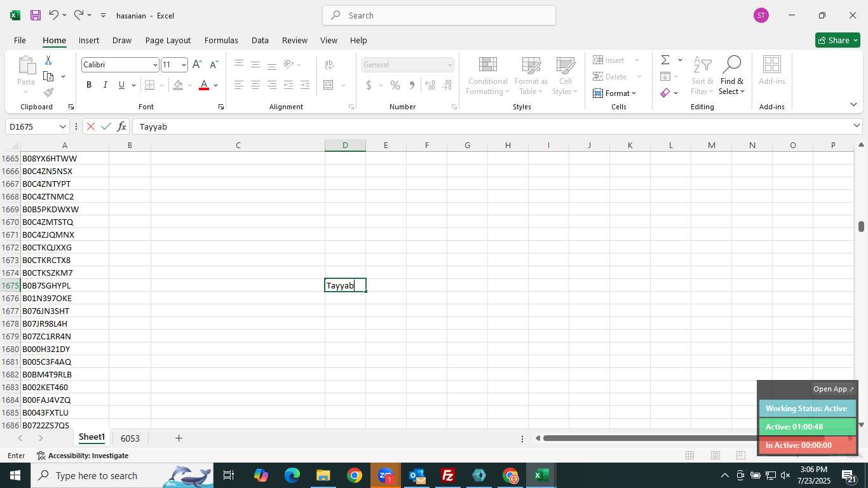Open the font color dropdown arrow

point(216,85)
